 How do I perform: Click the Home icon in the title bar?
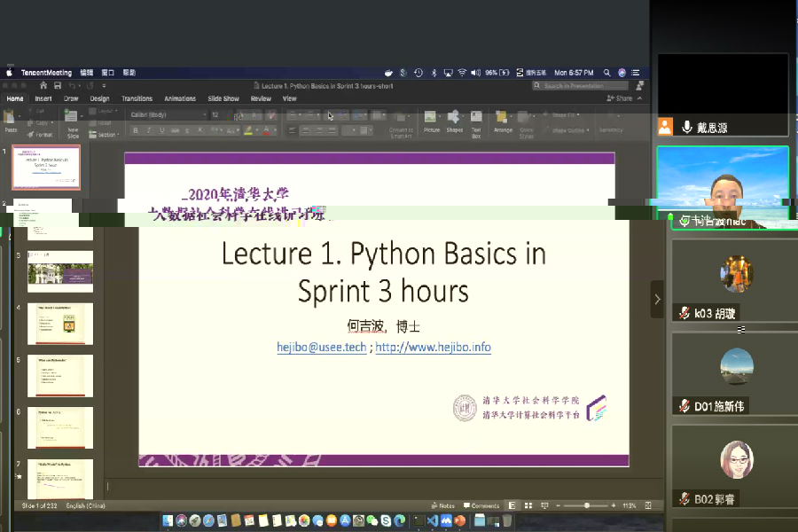click(43, 85)
